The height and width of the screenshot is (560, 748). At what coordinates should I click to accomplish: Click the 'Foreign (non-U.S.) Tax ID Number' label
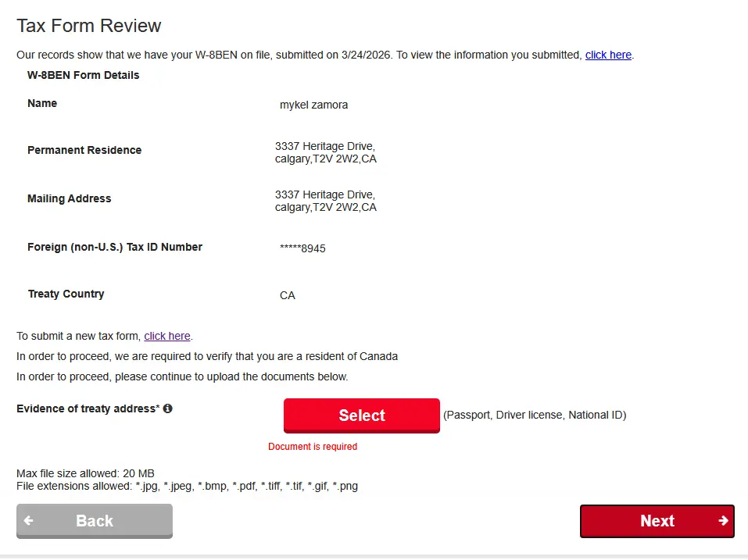click(115, 247)
